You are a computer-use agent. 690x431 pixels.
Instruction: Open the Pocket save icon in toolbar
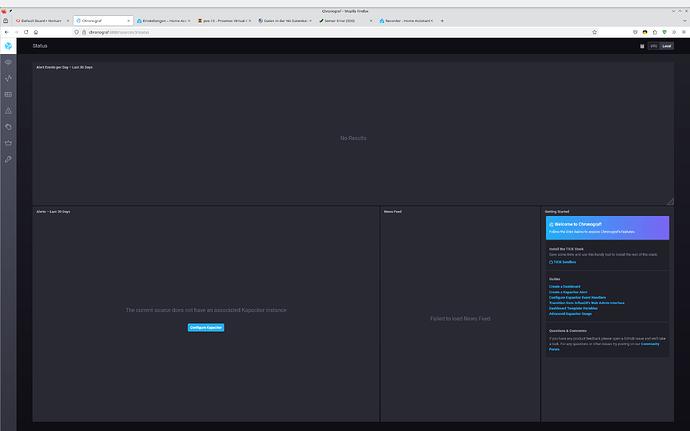tap(635, 32)
